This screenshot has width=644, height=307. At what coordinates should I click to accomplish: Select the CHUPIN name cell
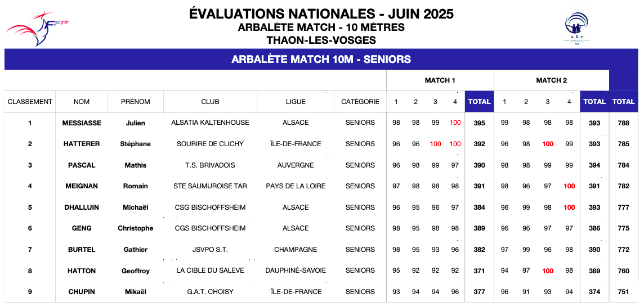coord(81,292)
